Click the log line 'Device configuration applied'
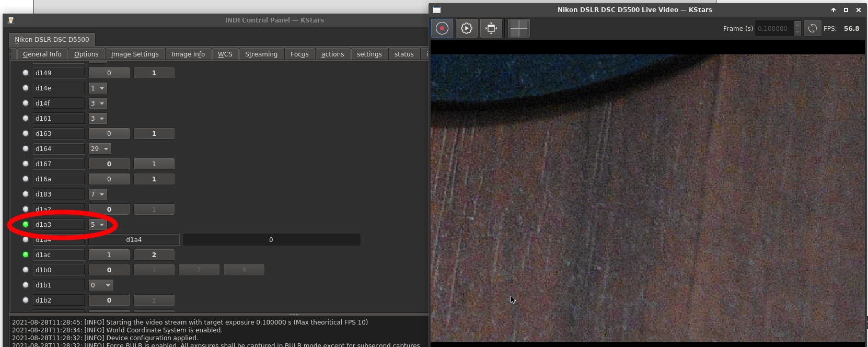The image size is (868, 347). 105,338
